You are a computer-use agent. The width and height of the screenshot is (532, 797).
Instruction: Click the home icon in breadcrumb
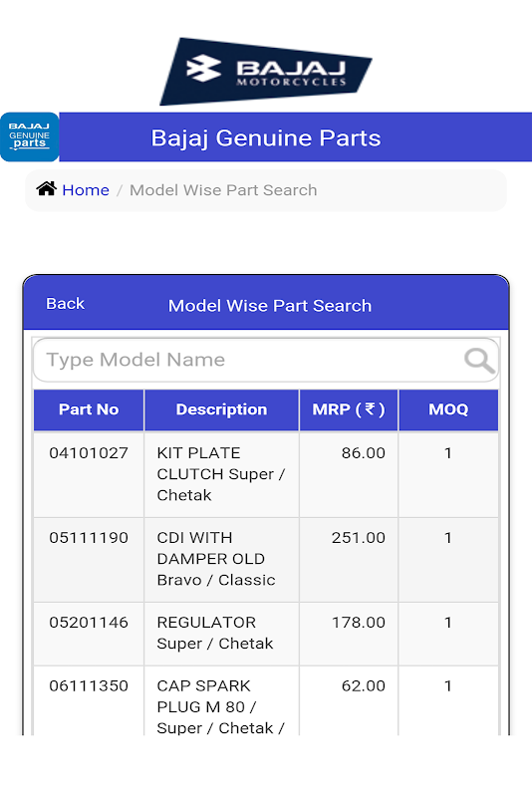point(46,189)
